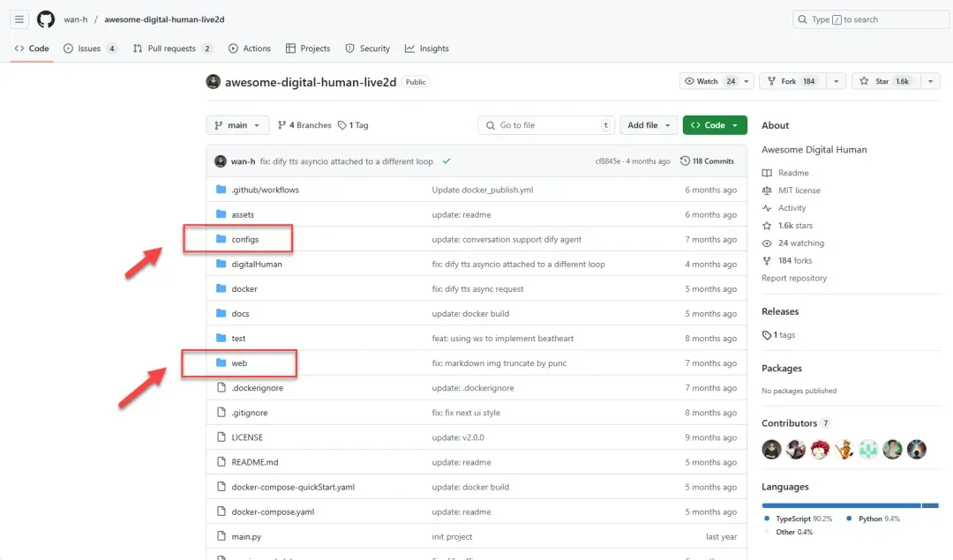The width and height of the screenshot is (953, 560).
Task: Open commit hash cf8845e
Action: 608,161
